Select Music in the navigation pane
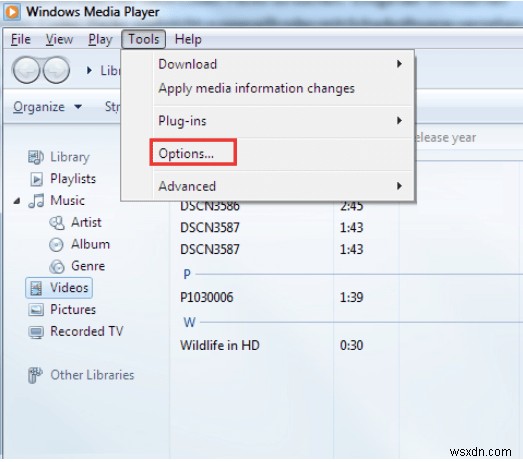 tap(67, 201)
